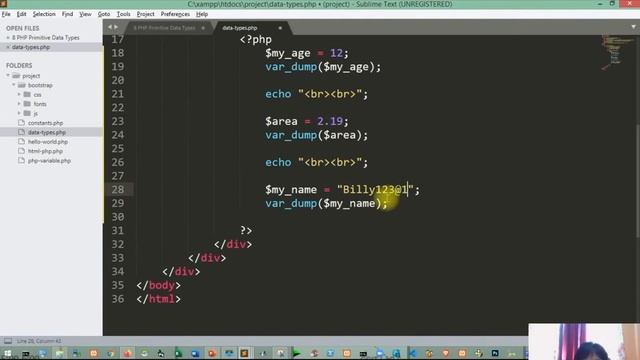640x360 pixels.
Task: Open the Preferences menu
Action: (x=175, y=14)
